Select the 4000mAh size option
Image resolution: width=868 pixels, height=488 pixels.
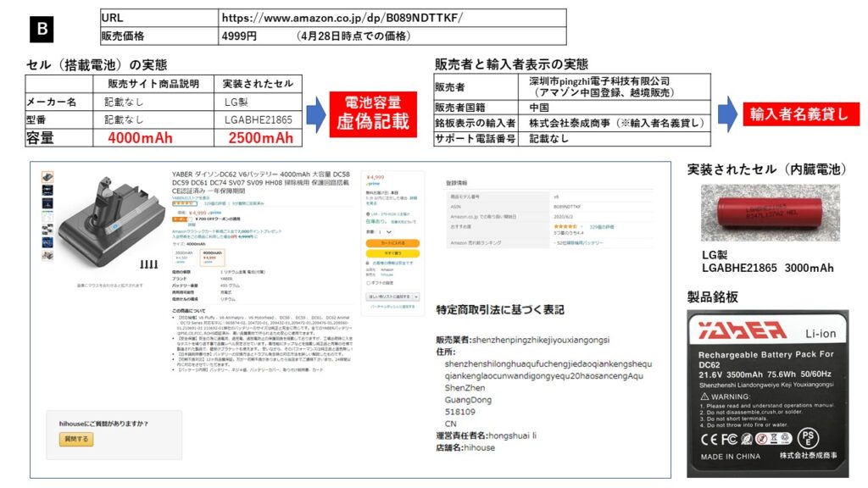211,257
